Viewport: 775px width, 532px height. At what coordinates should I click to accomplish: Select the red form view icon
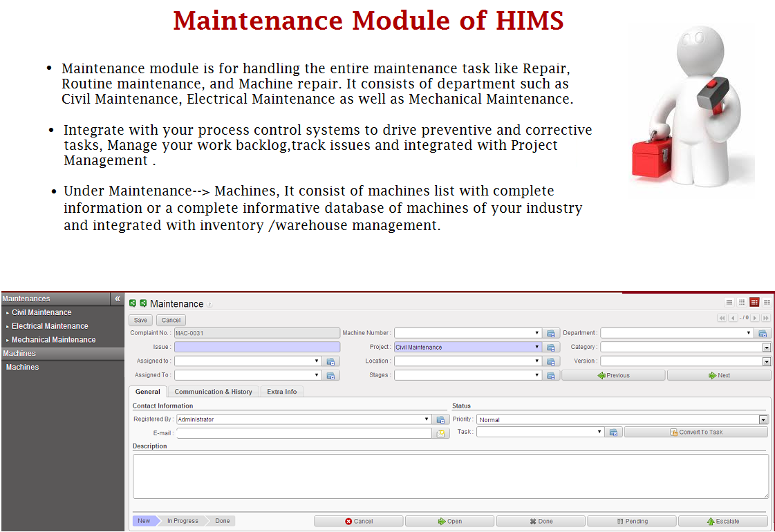pos(754,303)
